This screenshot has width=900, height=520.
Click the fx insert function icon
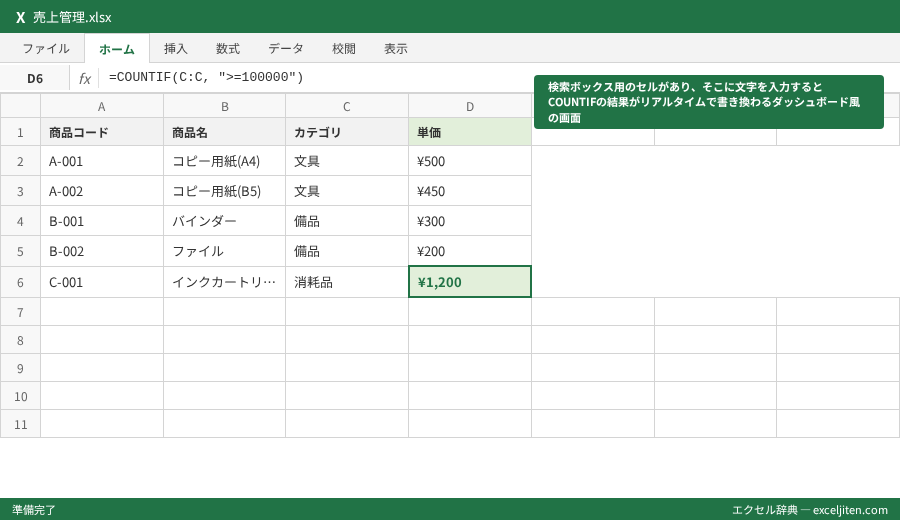pos(84,78)
